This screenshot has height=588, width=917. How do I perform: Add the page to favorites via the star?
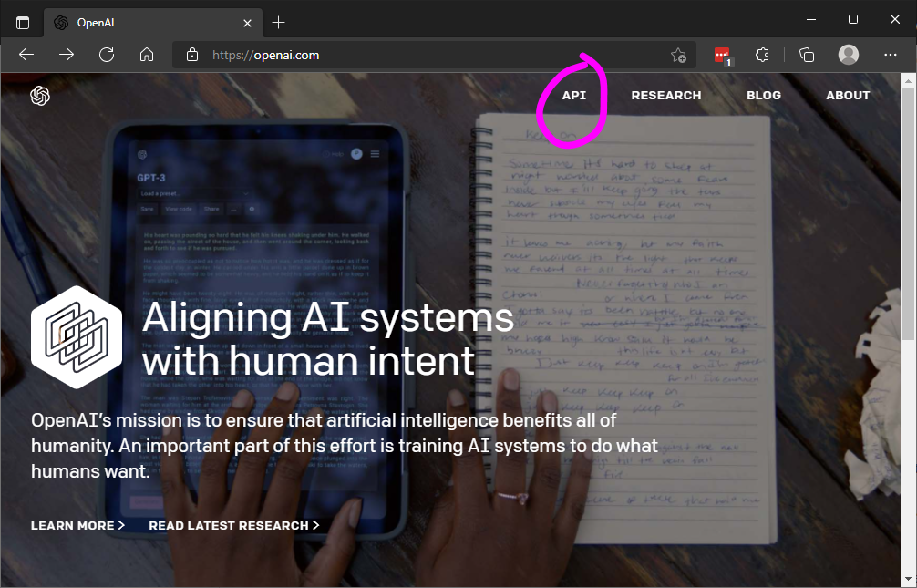click(x=678, y=56)
